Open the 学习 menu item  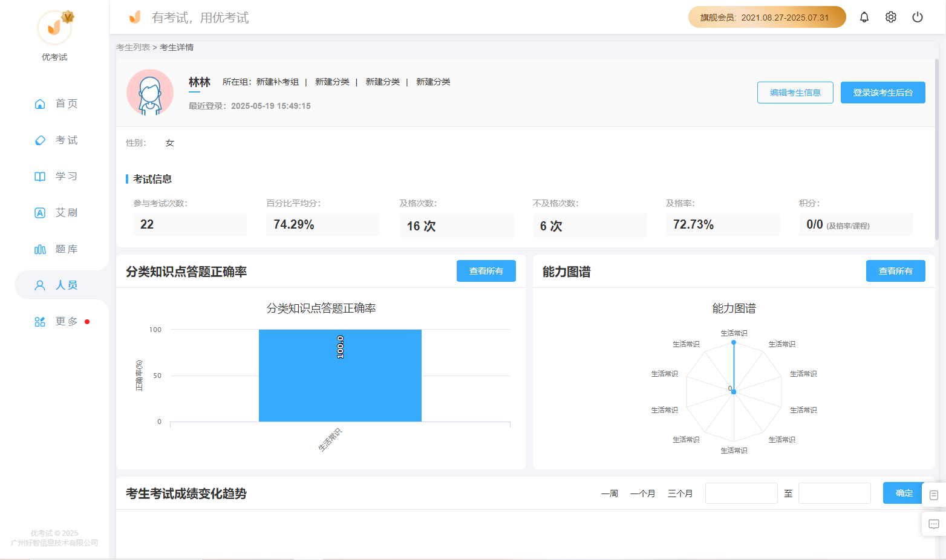pyautogui.click(x=67, y=177)
